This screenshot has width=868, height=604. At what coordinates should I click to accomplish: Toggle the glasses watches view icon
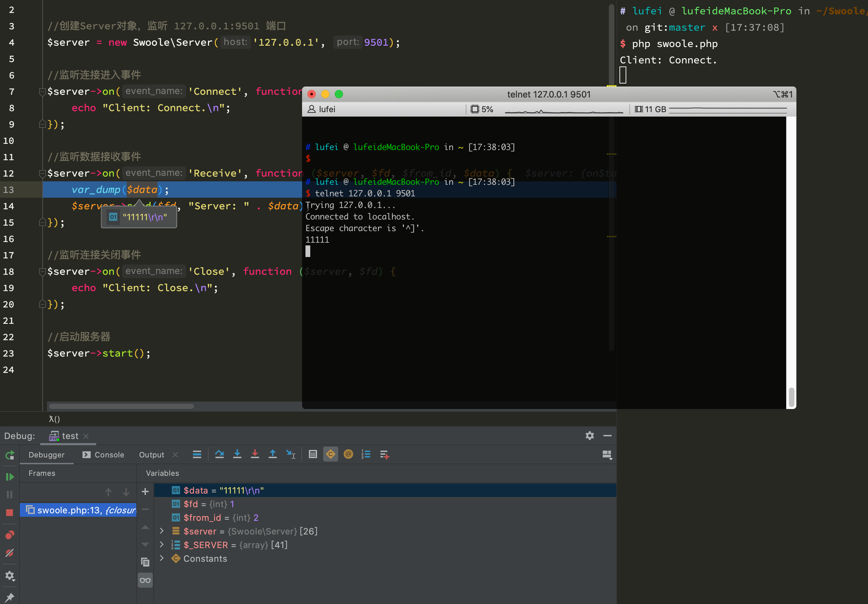[x=145, y=580]
